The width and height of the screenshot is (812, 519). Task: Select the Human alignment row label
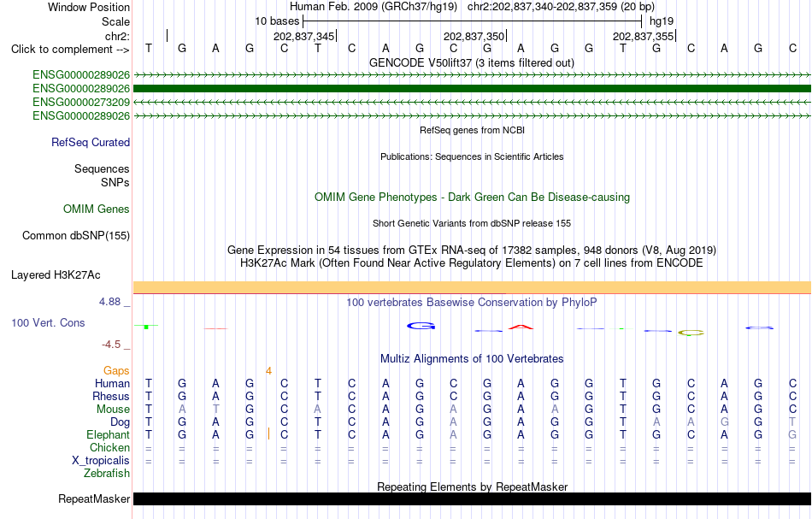[112, 384]
